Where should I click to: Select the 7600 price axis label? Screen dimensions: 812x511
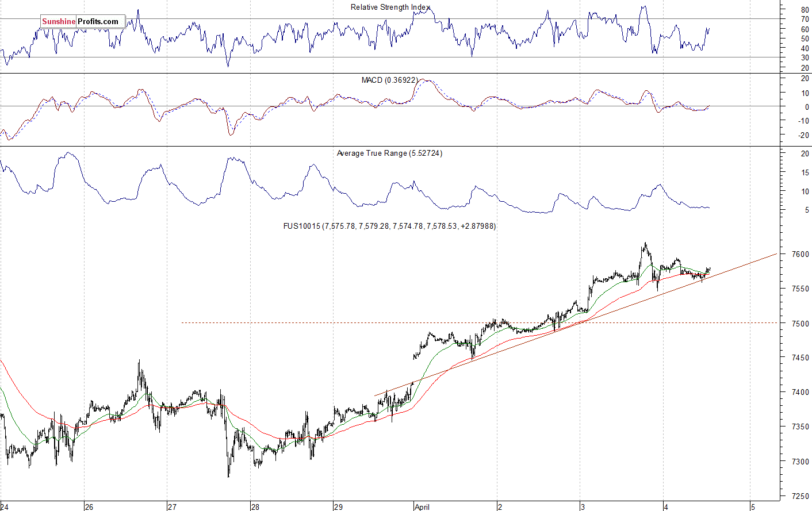tap(800, 254)
